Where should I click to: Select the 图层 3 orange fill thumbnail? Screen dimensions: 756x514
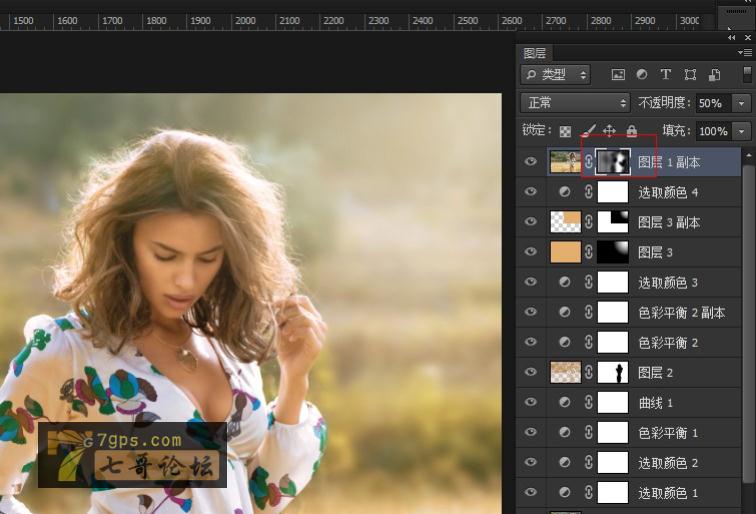[x=566, y=252]
